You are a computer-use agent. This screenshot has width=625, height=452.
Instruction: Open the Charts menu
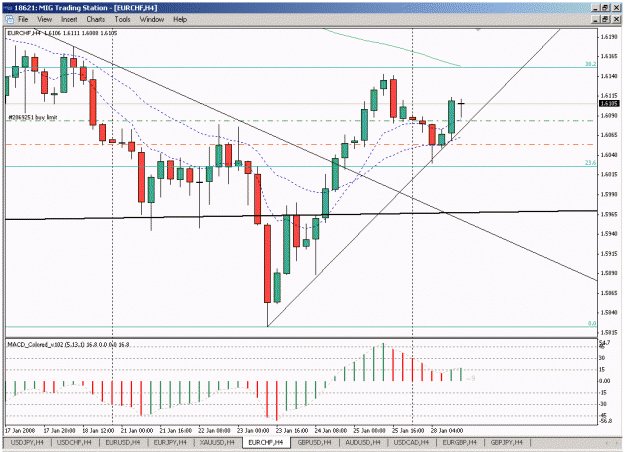coord(96,19)
